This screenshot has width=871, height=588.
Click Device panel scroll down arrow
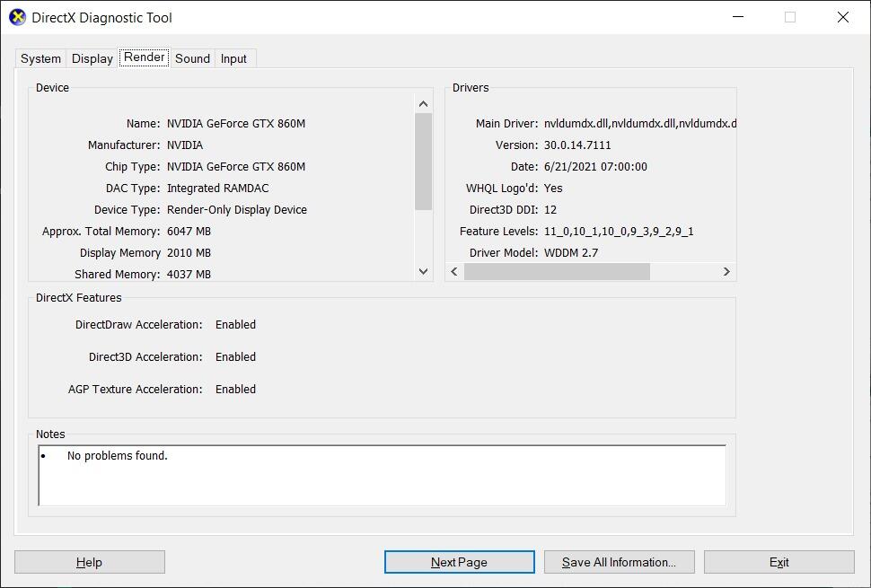click(x=423, y=271)
